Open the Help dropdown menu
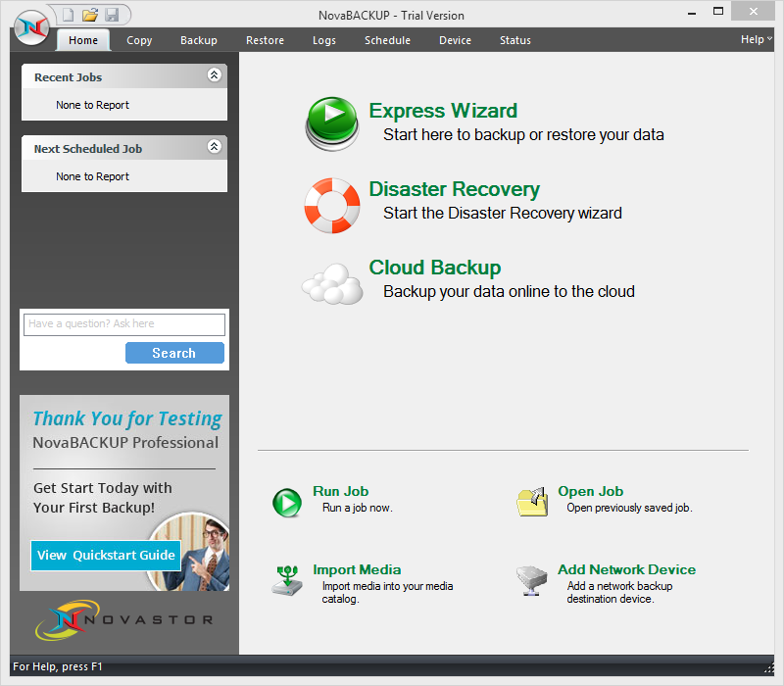The image size is (784, 686). (x=756, y=39)
